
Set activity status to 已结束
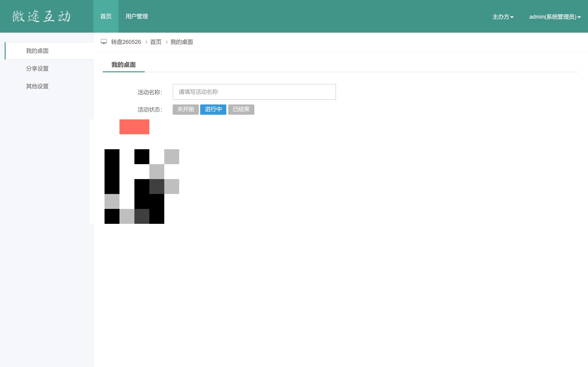click(241, 109)
